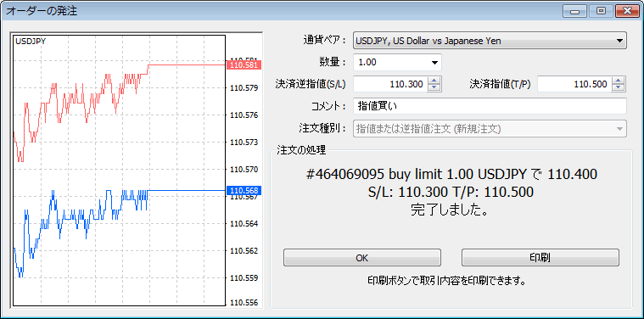644x319 pixels.
Task: Click the 110.564 chart axis value
Action: point(244,224)
